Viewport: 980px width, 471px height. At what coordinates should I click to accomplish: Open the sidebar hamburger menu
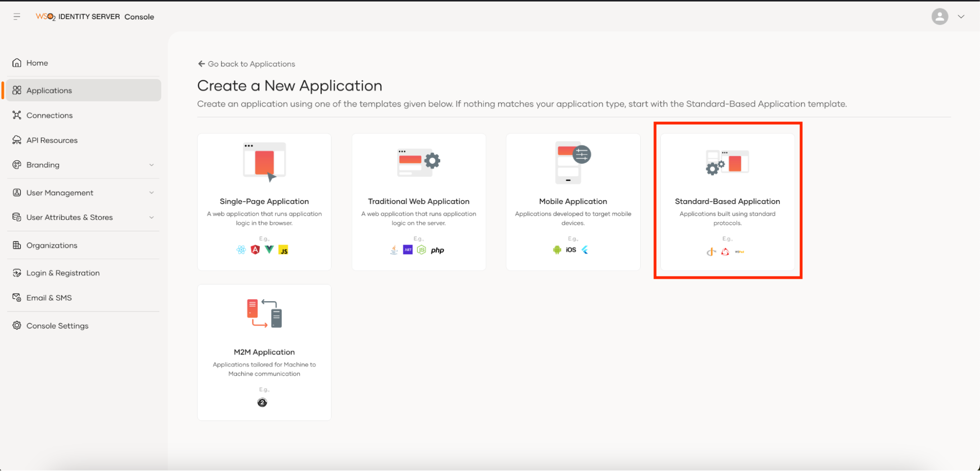[x=16, y=16]
